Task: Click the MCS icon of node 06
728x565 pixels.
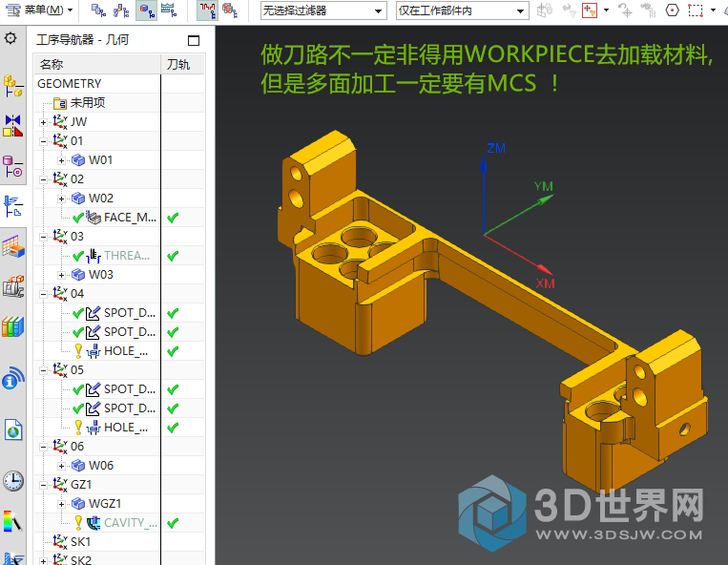Action: tap(60, 447)
